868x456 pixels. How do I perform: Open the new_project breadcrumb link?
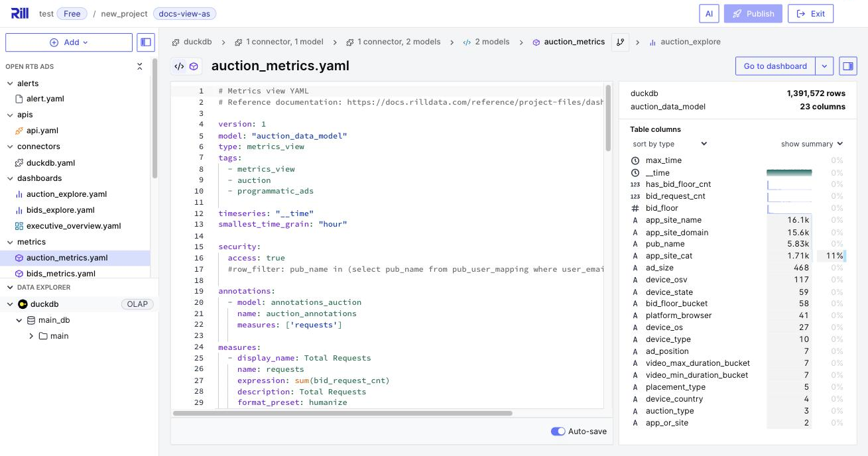(124, 13)
